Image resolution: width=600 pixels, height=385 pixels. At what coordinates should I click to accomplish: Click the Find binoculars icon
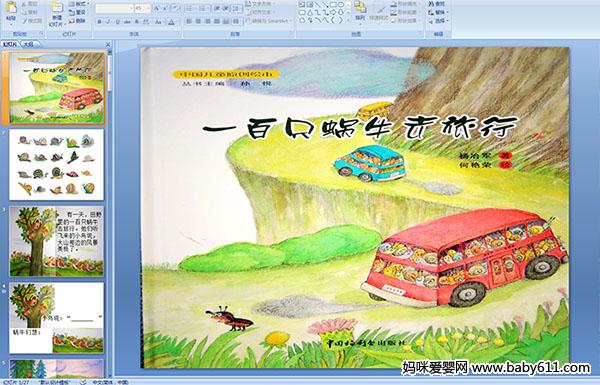437,4
